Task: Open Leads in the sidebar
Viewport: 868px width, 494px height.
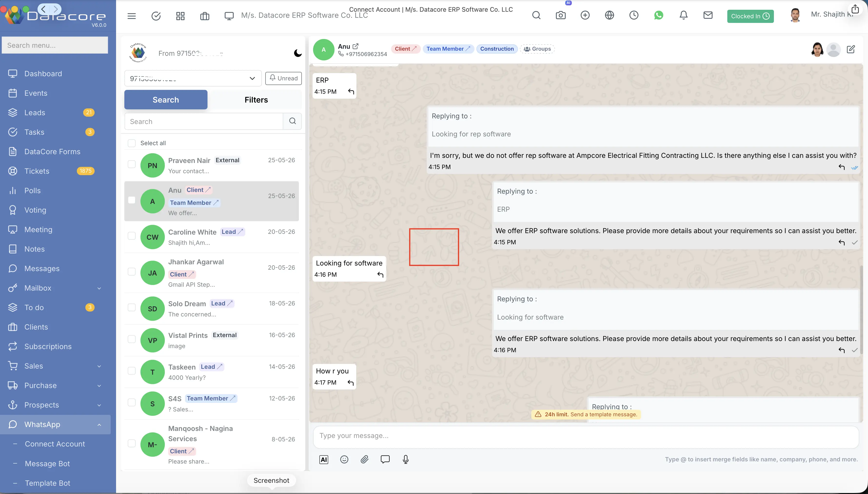Action: click(x=35, y=113)
